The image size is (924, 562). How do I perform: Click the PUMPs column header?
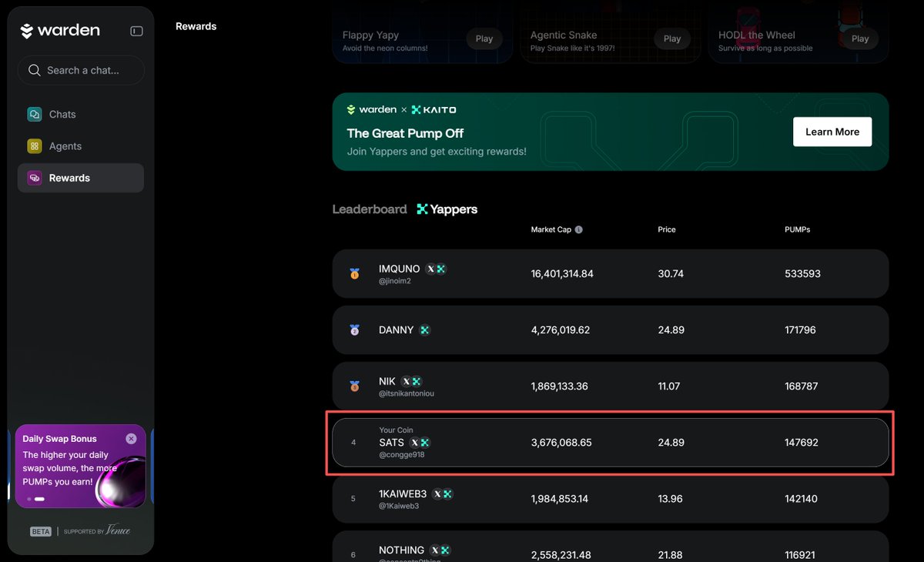pyautogui.click(x=798, y=229)
